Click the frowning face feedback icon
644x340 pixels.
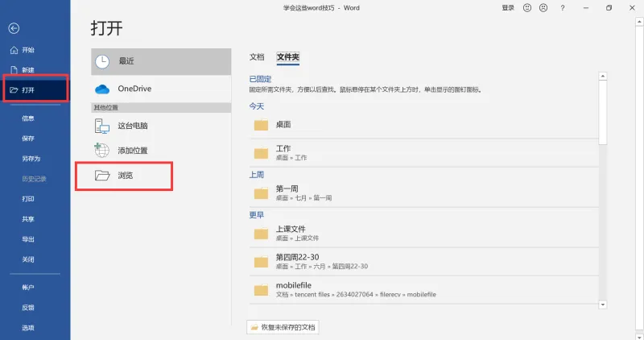[543, 8]
